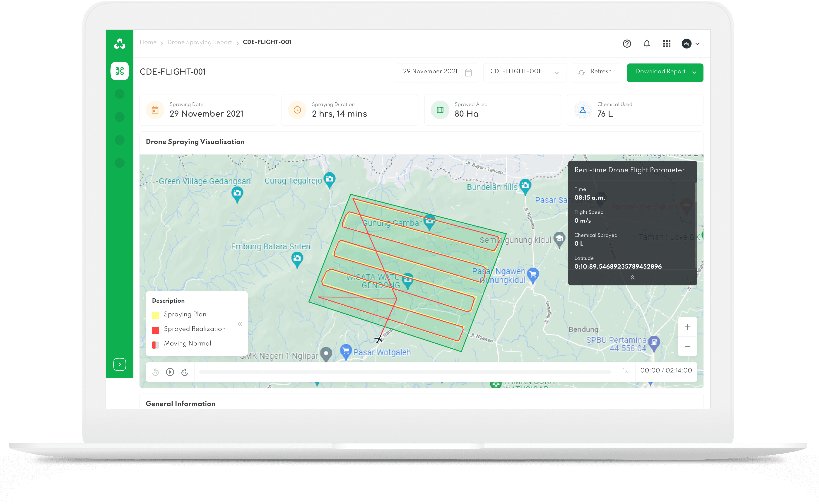Click the Bundelan hills map pin
The height and width of the screenshot is (504, 819).
(x=525, y=187)
